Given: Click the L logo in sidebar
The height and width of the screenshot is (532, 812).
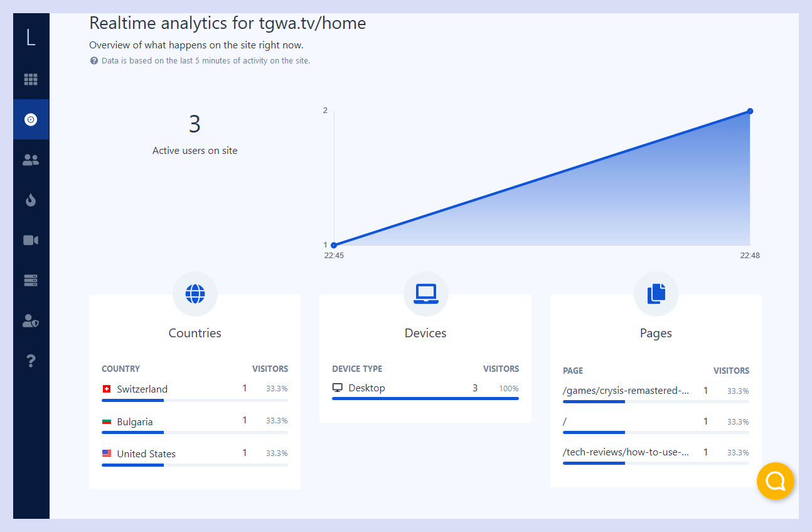Looking at the screenshot, I should click(30, 38).
